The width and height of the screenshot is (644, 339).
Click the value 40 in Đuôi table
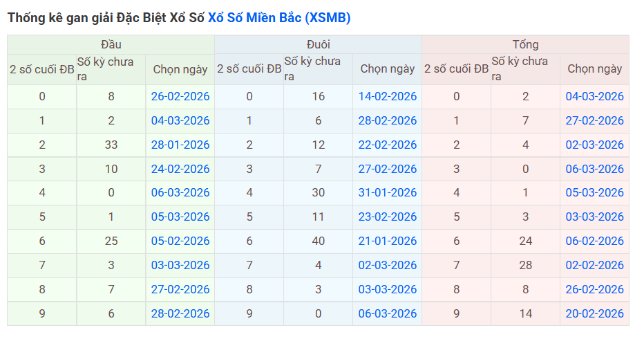pyautogui.click(x=318, y=241)
